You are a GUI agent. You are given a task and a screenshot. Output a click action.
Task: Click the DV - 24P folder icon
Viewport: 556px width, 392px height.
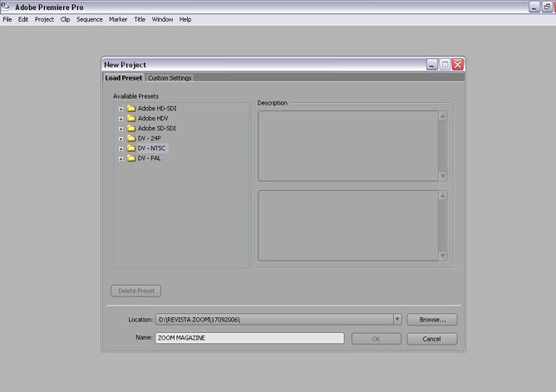(x=131, y=139)
